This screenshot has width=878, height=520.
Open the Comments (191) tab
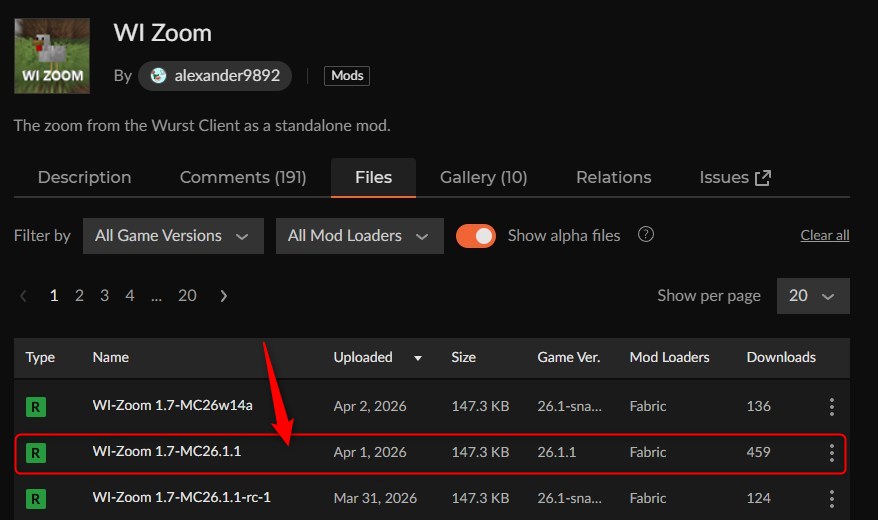coord(243,177)
